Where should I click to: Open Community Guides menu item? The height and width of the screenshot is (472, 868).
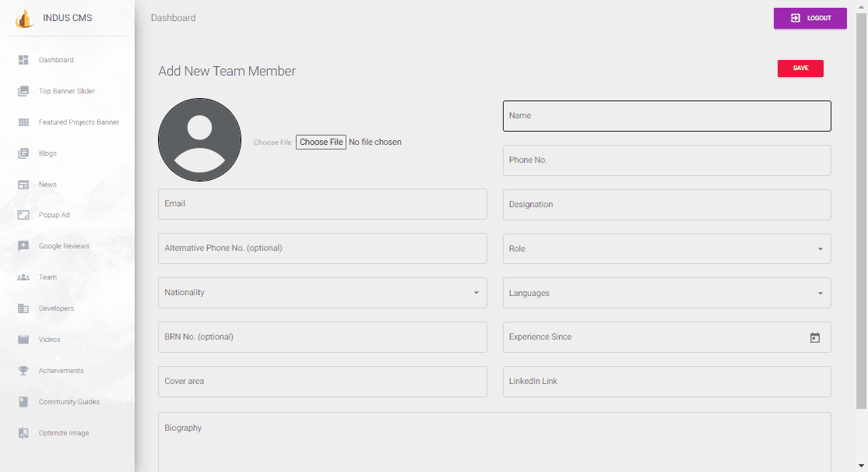[x=69, y=402]
